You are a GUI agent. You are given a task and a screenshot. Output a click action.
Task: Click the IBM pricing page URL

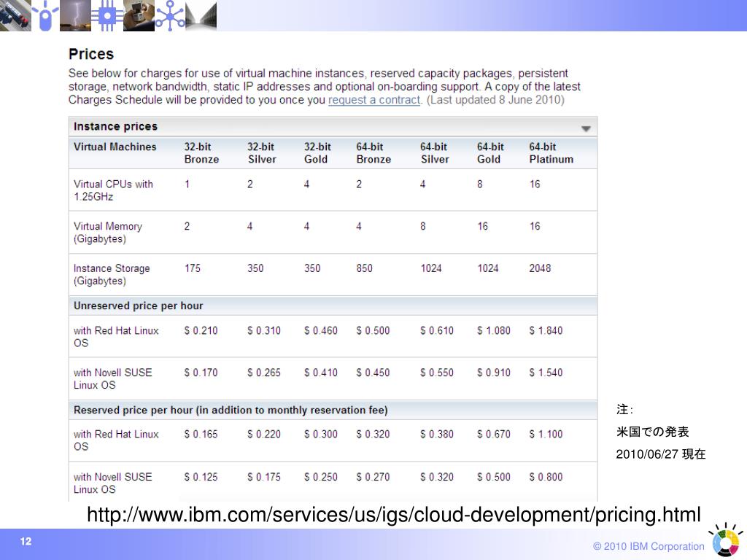tap(393, 515)
